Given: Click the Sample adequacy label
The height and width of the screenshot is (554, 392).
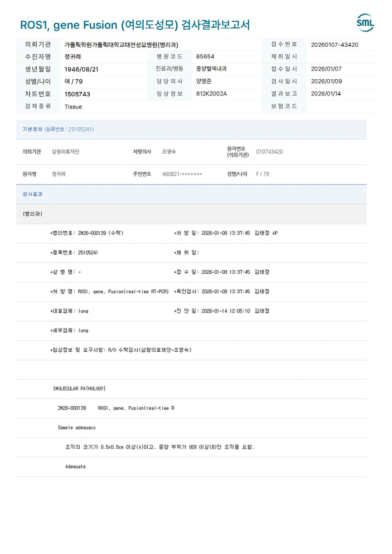Looking at the screenshot, I should coord(77,428).
